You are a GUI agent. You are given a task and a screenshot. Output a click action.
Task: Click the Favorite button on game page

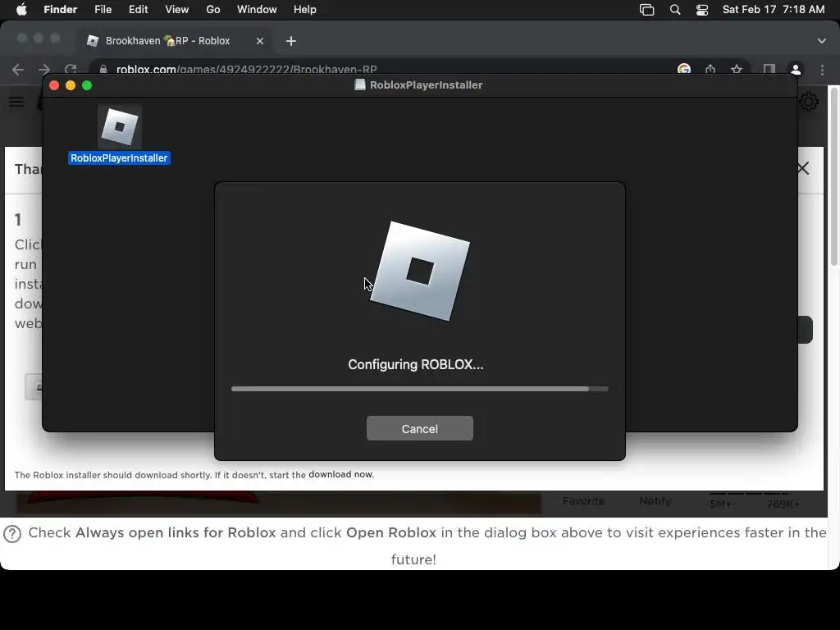pyautogui.click(x=583, y=501)
